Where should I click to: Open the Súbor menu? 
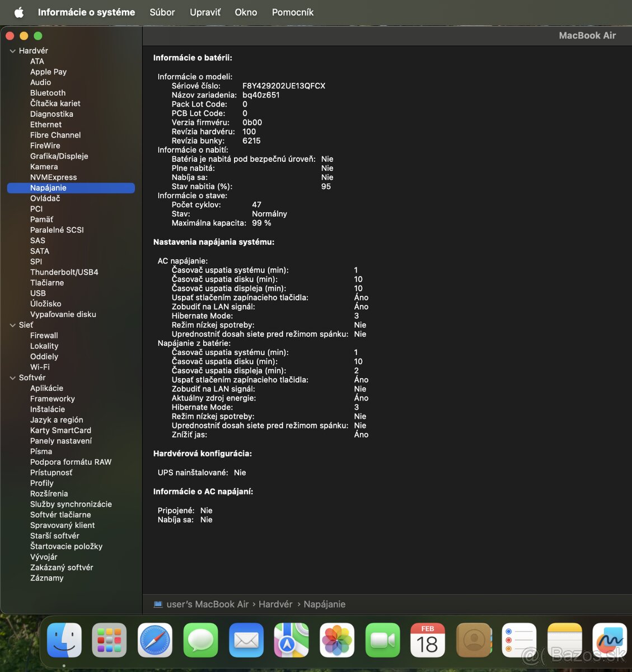pos(162,12)
